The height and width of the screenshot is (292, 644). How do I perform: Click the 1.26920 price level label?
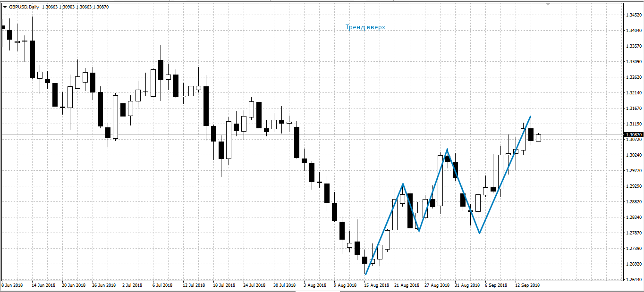[634, 264]
